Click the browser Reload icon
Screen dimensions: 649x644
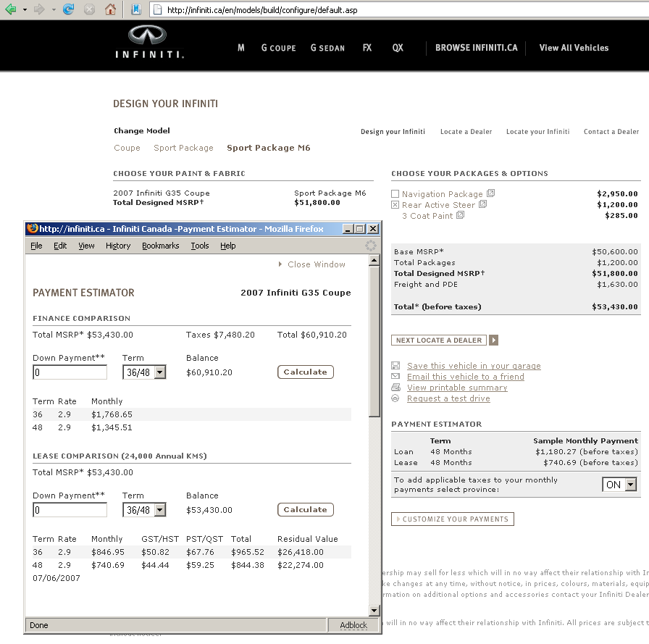[69, 9]
